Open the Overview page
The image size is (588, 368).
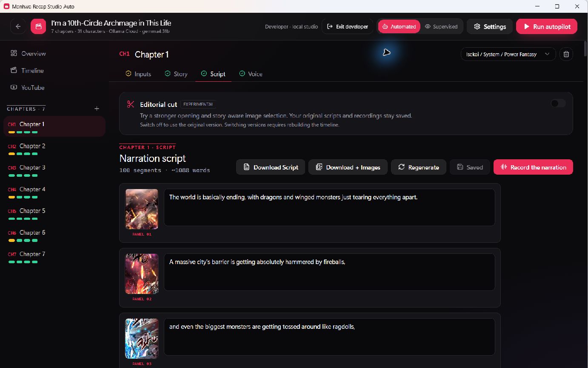coord(28,53)
